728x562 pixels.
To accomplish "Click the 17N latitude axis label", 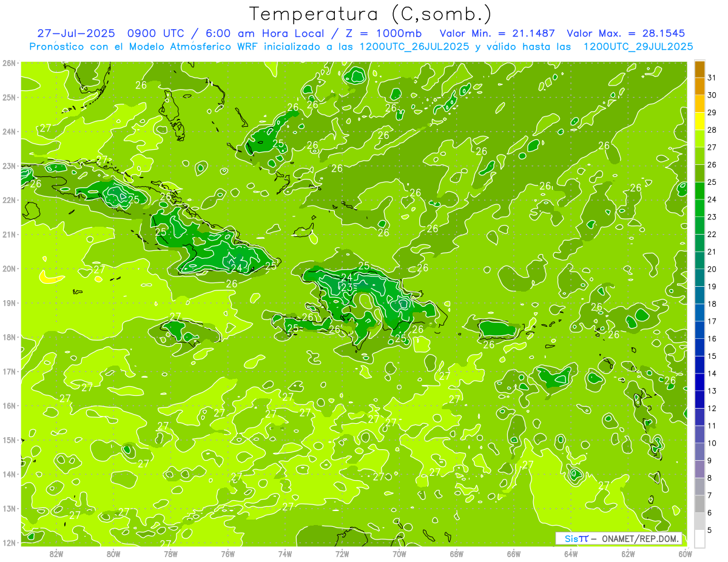I will [9, 371].
